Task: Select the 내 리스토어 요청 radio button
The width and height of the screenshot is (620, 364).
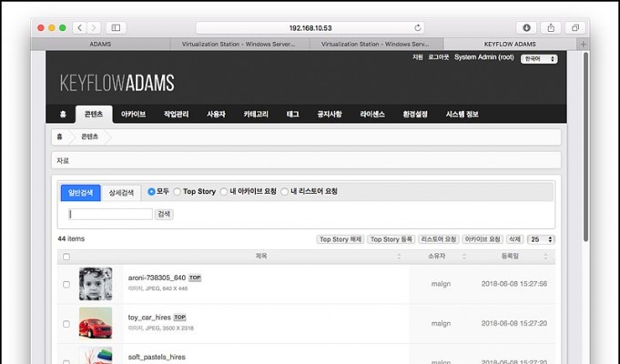Action: click(284, 192)
